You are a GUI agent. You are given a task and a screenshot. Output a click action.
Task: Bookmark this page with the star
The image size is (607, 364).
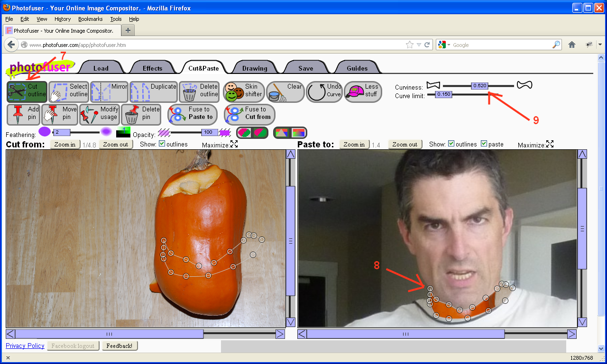410,45
